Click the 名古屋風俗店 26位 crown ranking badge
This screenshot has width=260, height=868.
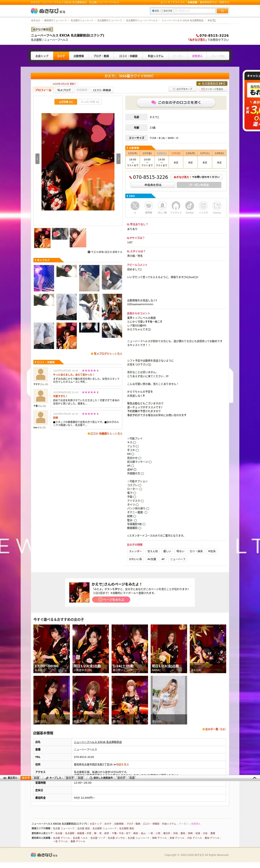[212, 84]
